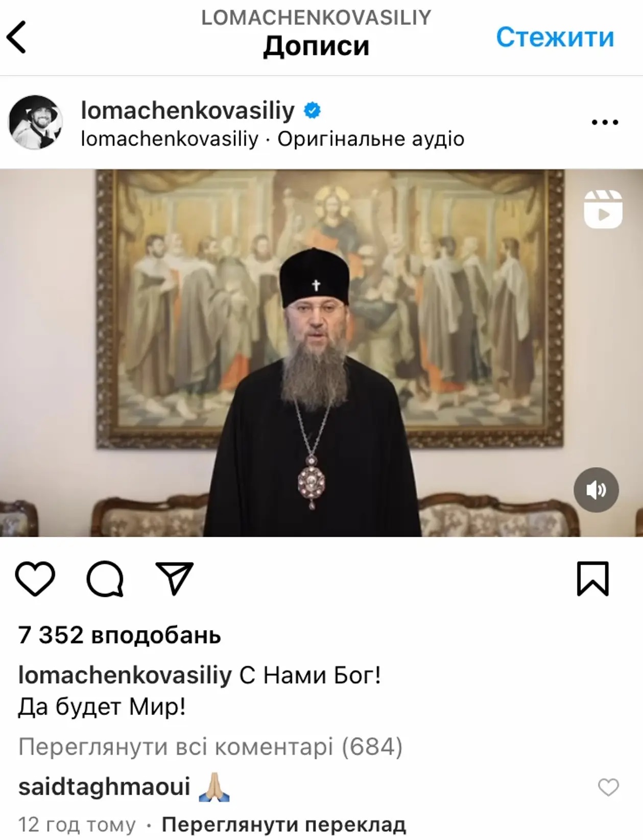Open comments via the speech bubble icon
The height and width of the screenshot is (840, 643).
click(x=105, y=579)
